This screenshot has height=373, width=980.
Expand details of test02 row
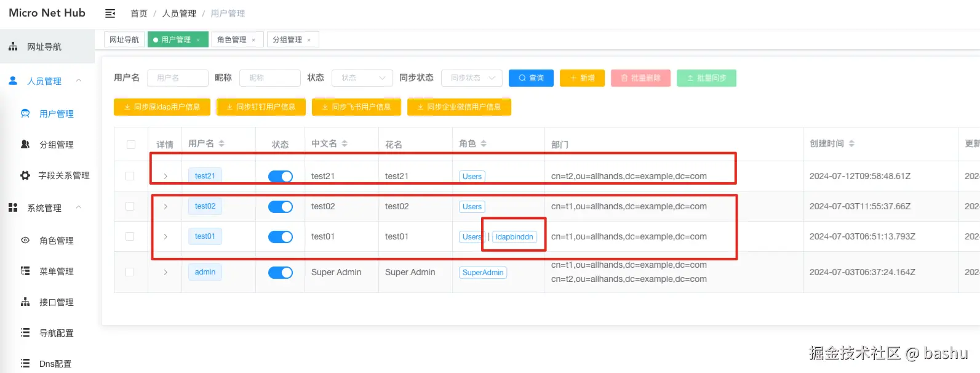point(165,206)
